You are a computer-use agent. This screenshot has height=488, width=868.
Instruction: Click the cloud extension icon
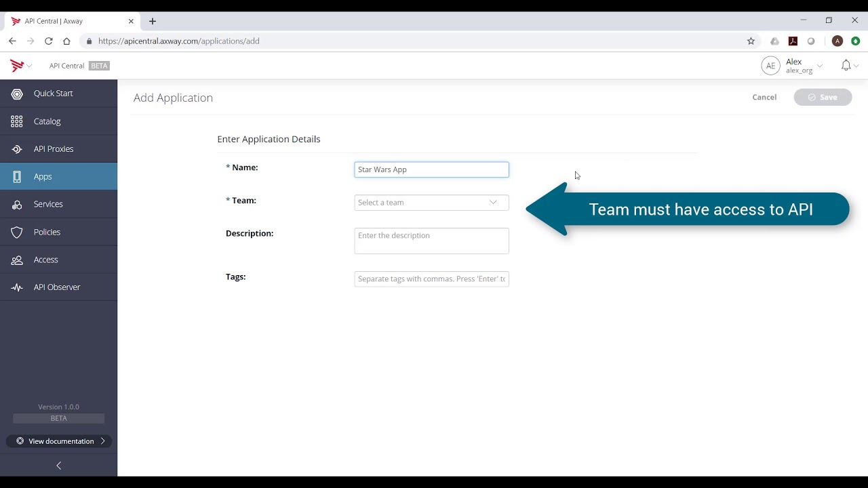point(774,41)
